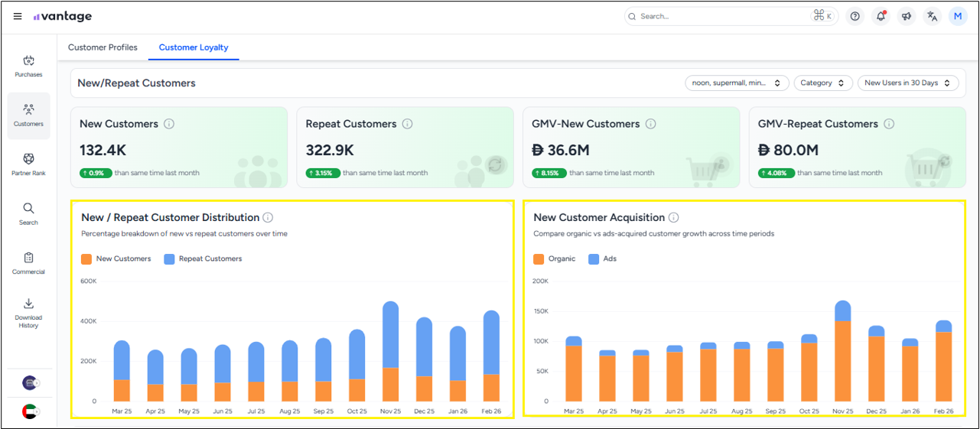Open the announcements megaphone icon

tap(907, 16)
